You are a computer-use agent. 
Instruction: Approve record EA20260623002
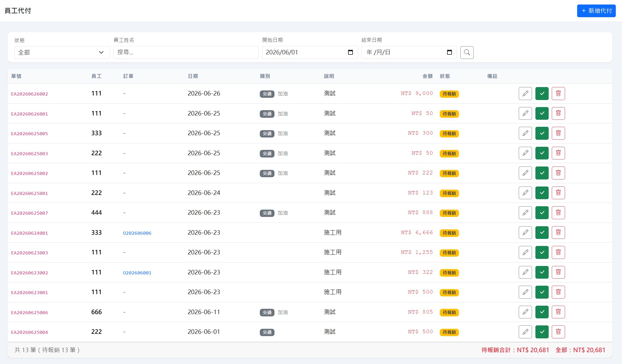(x=542, y=272)
